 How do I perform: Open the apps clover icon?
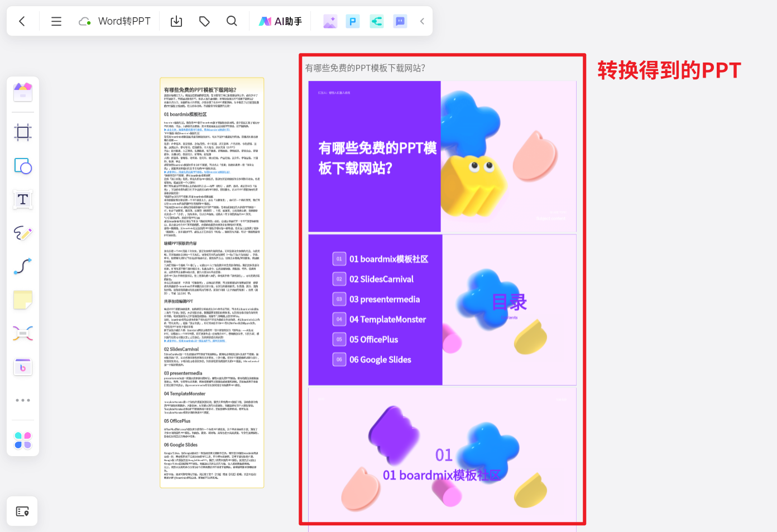(22, 440)
